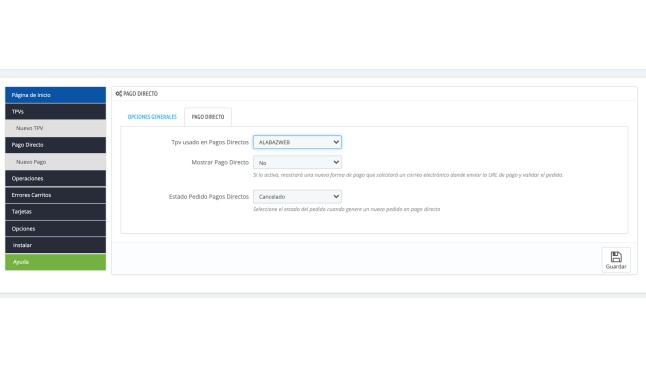Open the TPVs sidebar section
646x366 pixels.
tap(55, 112)
